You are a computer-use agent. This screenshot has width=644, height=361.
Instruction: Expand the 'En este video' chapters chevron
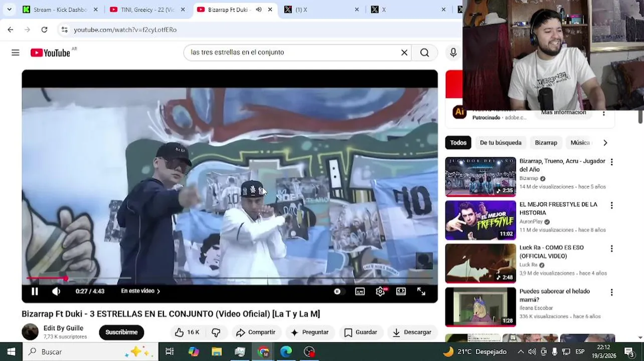[x=158, y=291]
